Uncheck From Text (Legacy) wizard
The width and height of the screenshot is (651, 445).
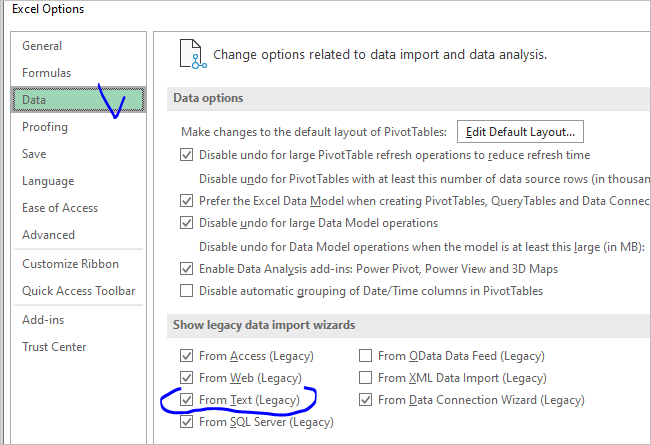click(186, 400)
